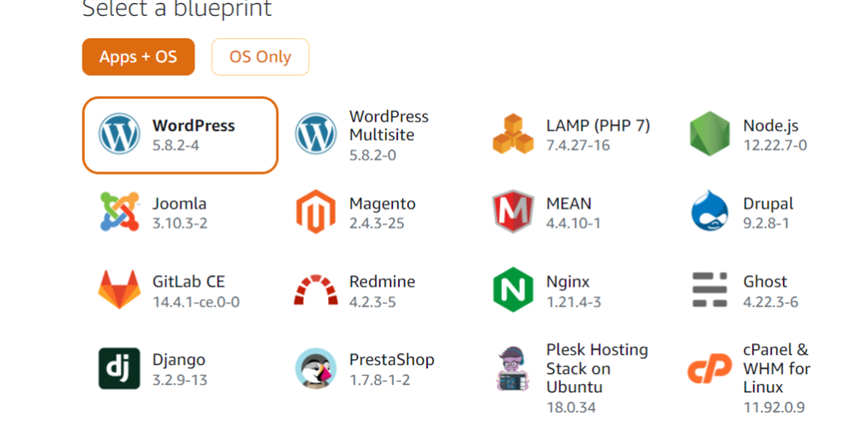Click the Ghost gray bars icon
The width and height of the screenshot is (850, 439).
coord(710,290)
